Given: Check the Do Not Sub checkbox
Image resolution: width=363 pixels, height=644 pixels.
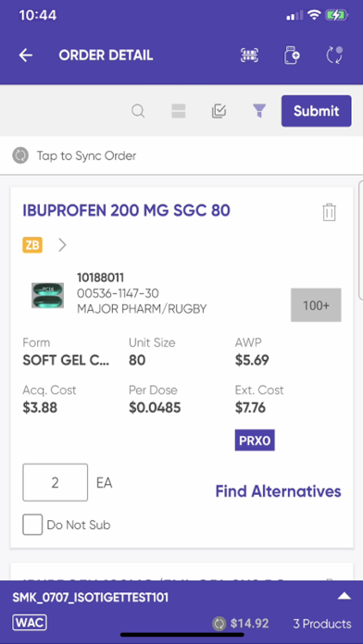Looking at the screenshot, I should point(32,525).
